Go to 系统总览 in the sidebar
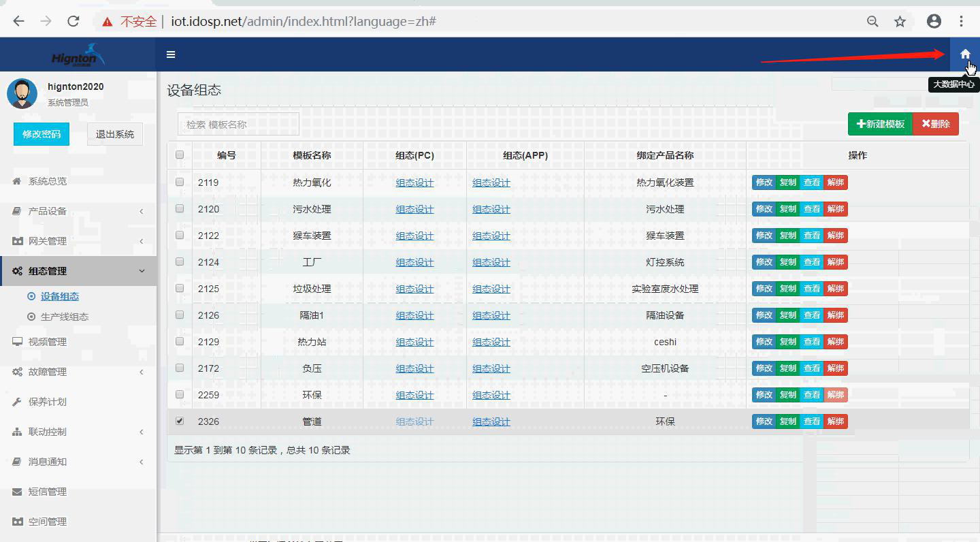 pyautogui.click(x=47, y=181)
